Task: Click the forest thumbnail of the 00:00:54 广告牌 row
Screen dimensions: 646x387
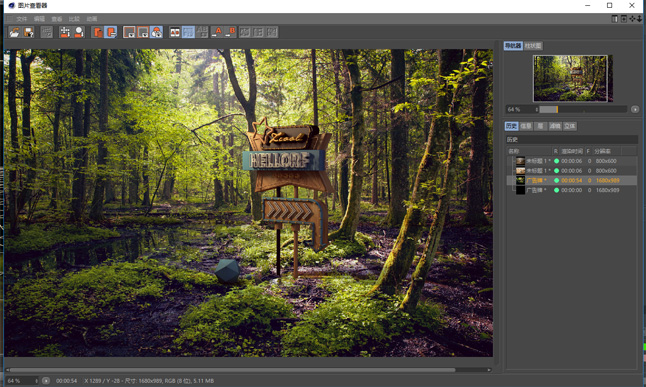Action: [x=520, y=181]
